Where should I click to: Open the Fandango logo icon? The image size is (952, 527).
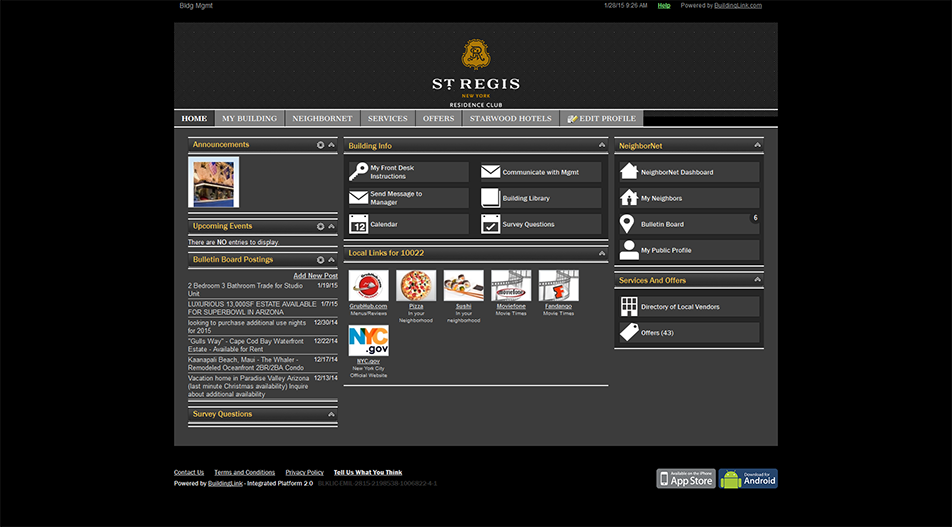point(558,285)
